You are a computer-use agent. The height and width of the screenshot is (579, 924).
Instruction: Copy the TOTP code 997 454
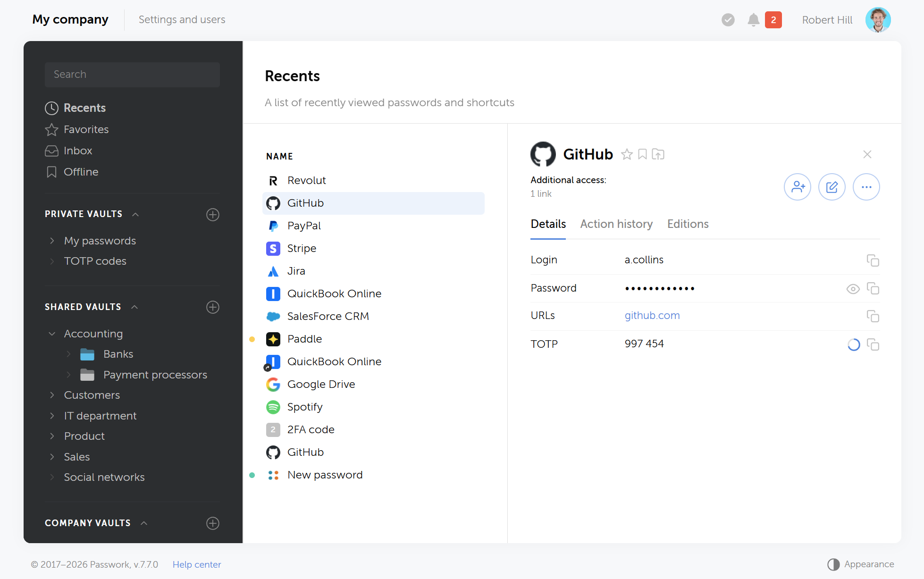(x=873, y=344)
